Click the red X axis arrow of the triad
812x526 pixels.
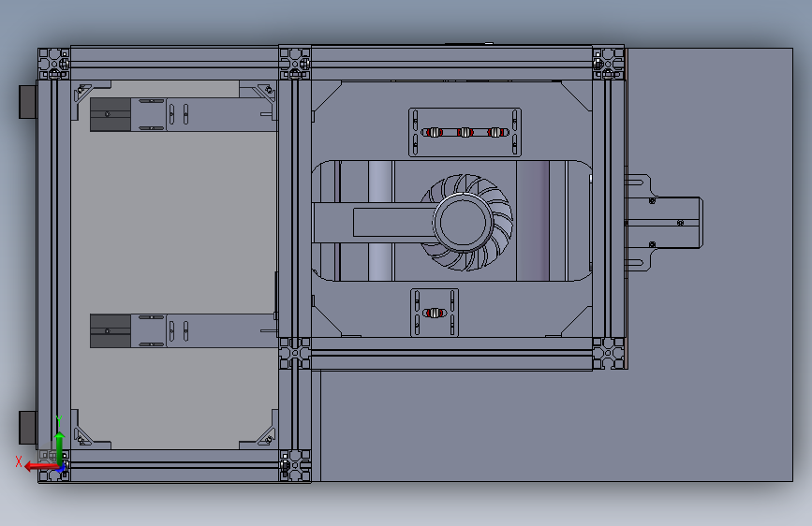pos(40,466)
